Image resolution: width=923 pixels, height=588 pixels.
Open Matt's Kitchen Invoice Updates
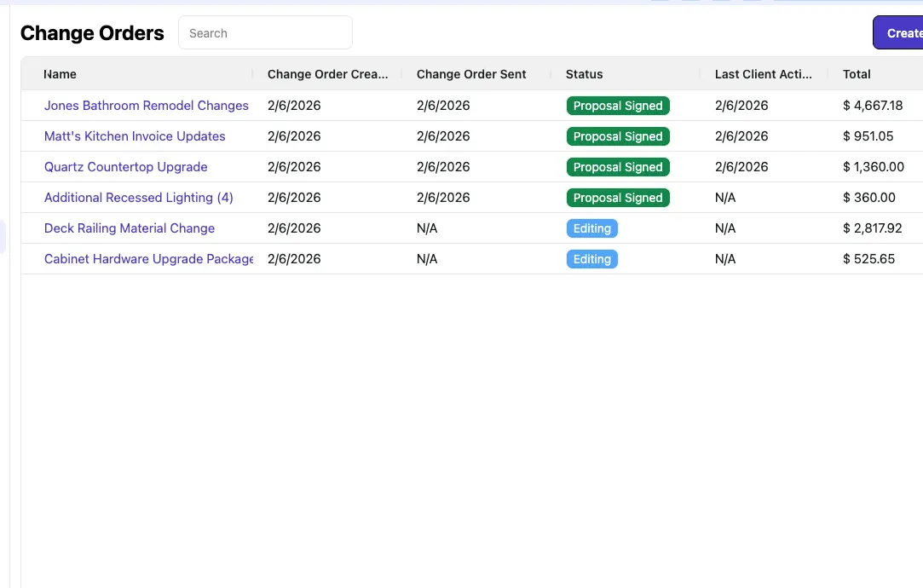[x=135, y=136]
